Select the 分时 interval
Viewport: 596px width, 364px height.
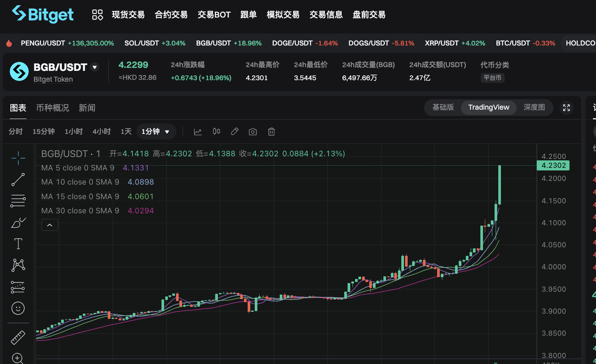point(16,132)
